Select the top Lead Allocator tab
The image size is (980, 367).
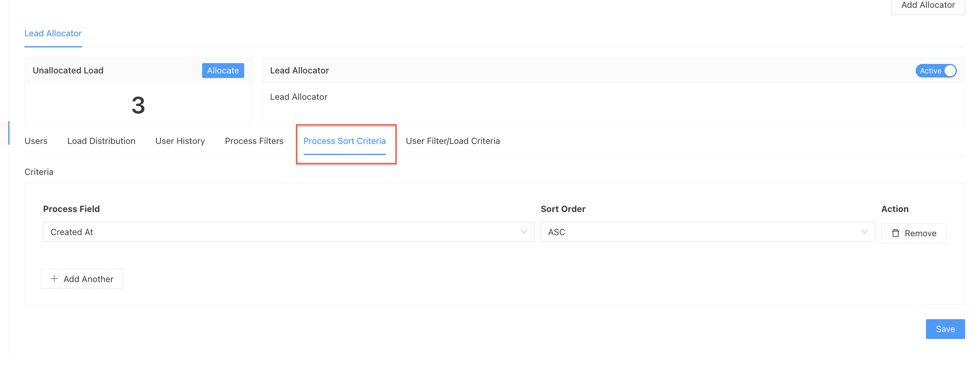coord(53,33)
